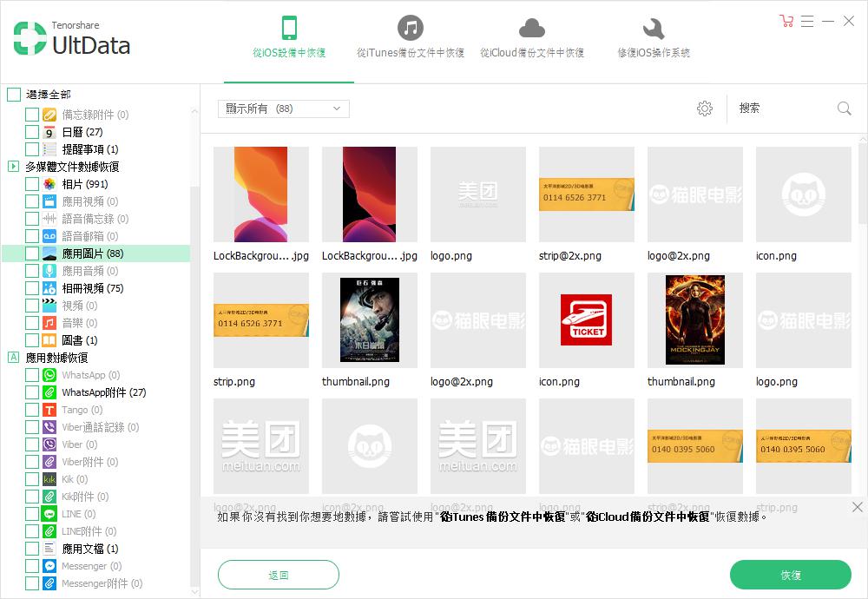
Task: Collapse the 多媒體文件數據恢復 section
Action: 13,166
